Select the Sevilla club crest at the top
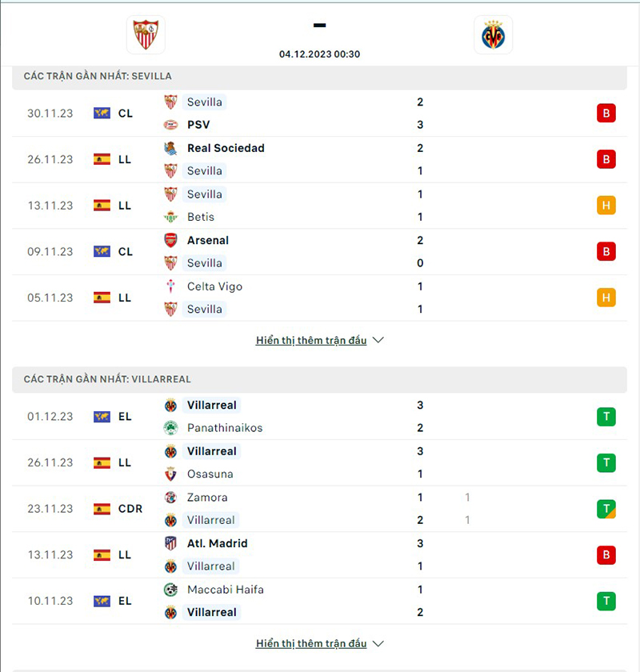640x672 pixels. [x=145, y=34]
